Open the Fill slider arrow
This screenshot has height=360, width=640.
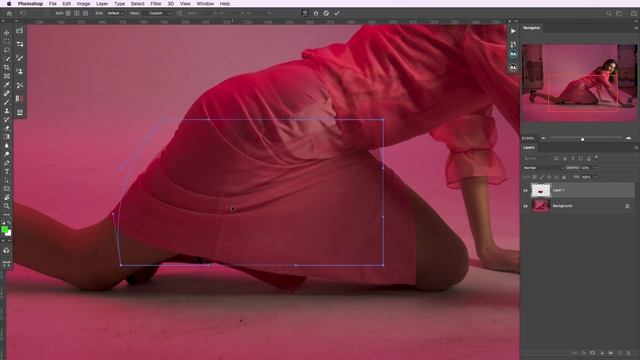coord(595,177)
